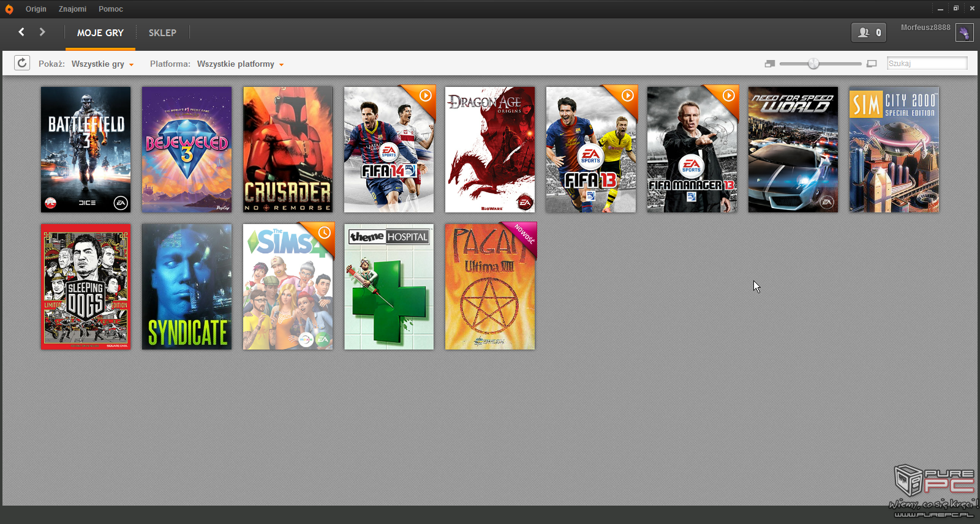Select the Battlefield 3 game cover
This screenshot has height=524, width=980.
pyautogui.click(x=86, y=149)
